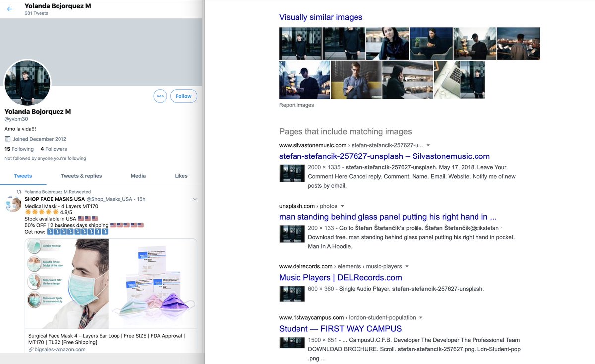Open the tweet's 15h timestamp
The width and height of the screenshot is (595, 364).
click(141, 199)
